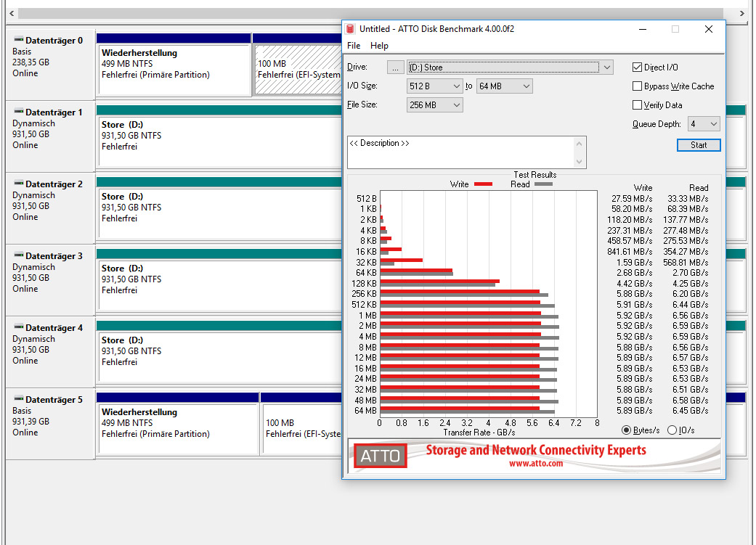Enable Bypass Write Cache
The image size is (756, 545).
click(637, 86)
